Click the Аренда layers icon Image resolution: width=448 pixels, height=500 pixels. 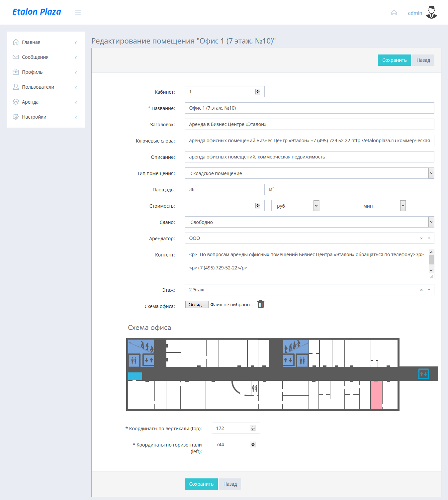[16, 102]
